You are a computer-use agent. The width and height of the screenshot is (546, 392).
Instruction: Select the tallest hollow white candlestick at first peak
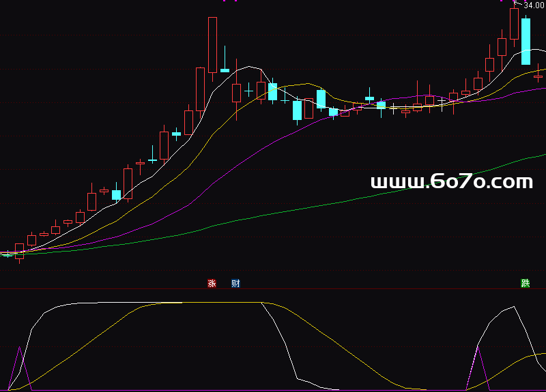pos(212,44)
